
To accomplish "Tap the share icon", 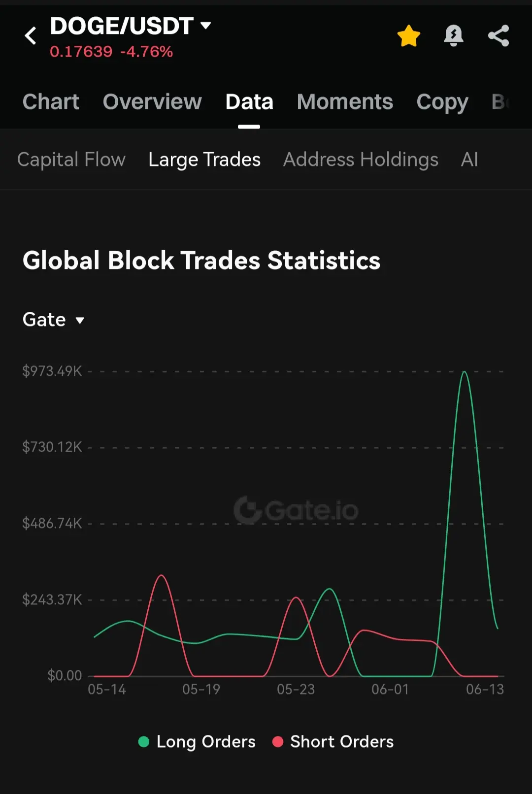I will click(x=499, y=35).
